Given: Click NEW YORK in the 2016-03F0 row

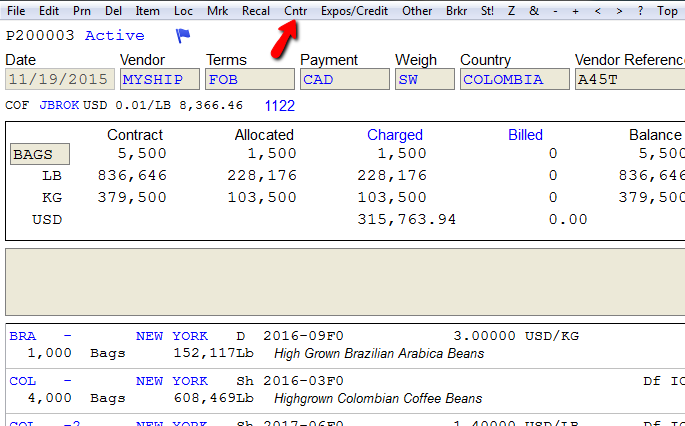Looking at the screenshot, I should click(x=172, y=381).
